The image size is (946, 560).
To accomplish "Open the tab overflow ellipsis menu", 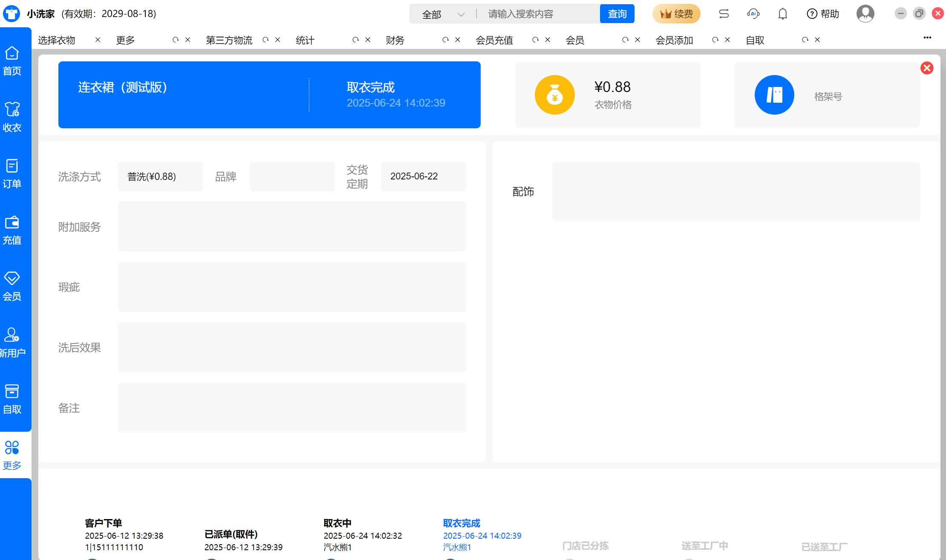I will coord(927,38).
